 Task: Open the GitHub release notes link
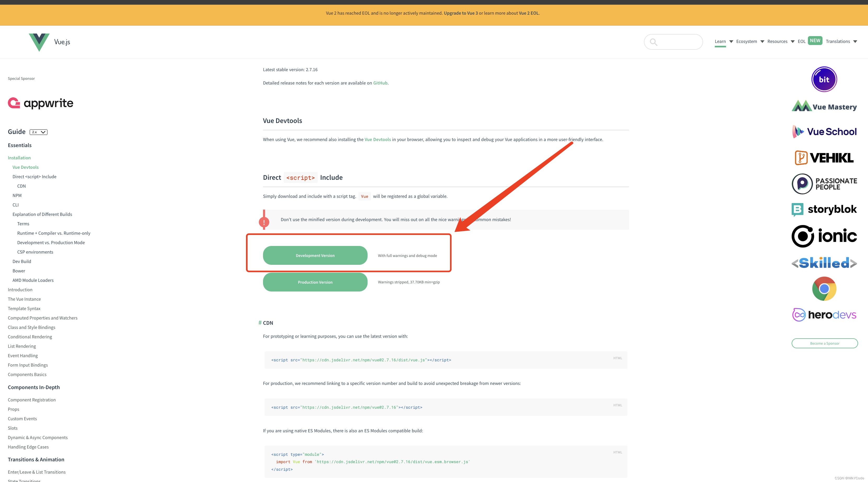tap(380, 83)
